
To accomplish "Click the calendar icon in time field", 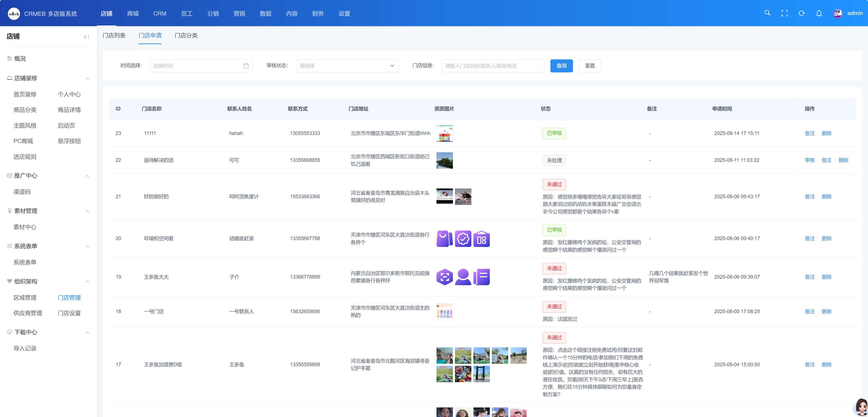I will 246,66.
